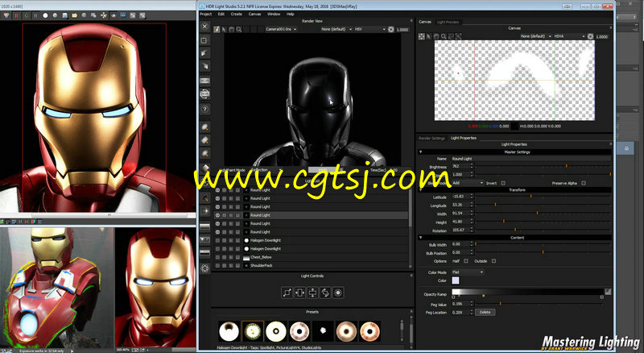
Task: Select the pointer tool in Canvas toolbar
Action: (429, 36)
